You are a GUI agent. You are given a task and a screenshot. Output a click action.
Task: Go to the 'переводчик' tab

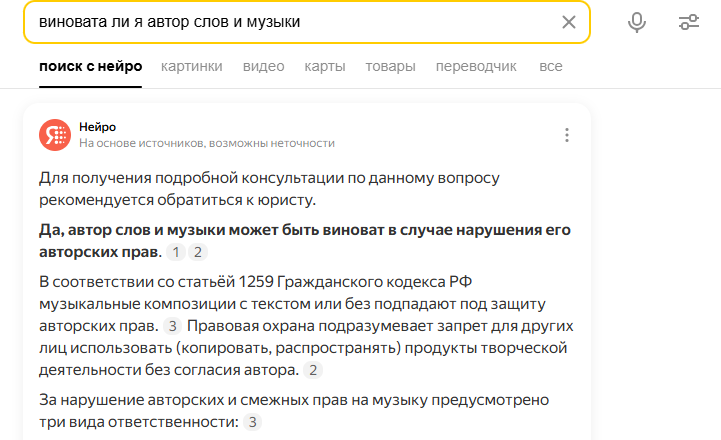click(476, 67)
